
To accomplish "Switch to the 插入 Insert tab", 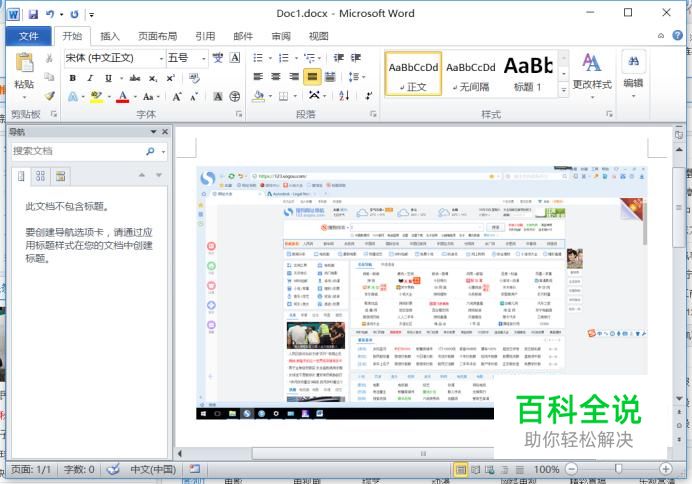I will (109, 36).
